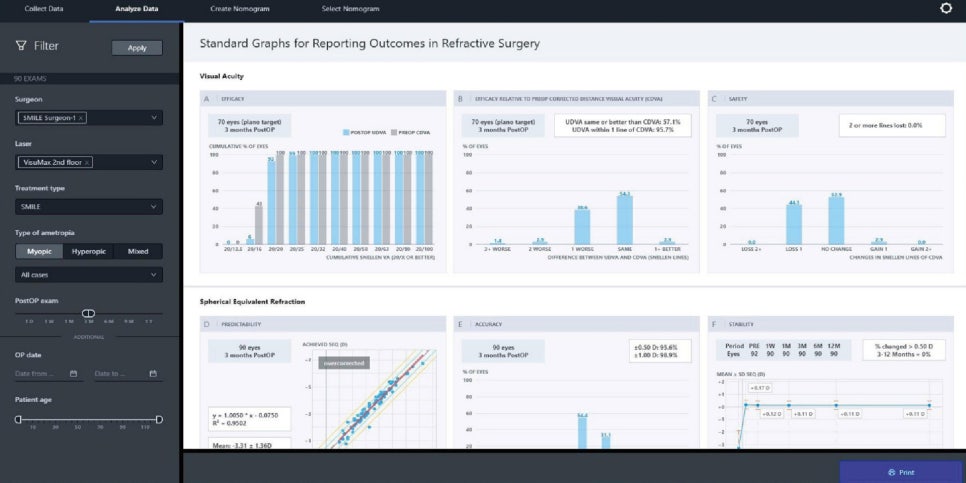The width and height of the screenshot is (966, 483).
Task: Click the PostOP exam slider handle
Action: tap(89, 314)
